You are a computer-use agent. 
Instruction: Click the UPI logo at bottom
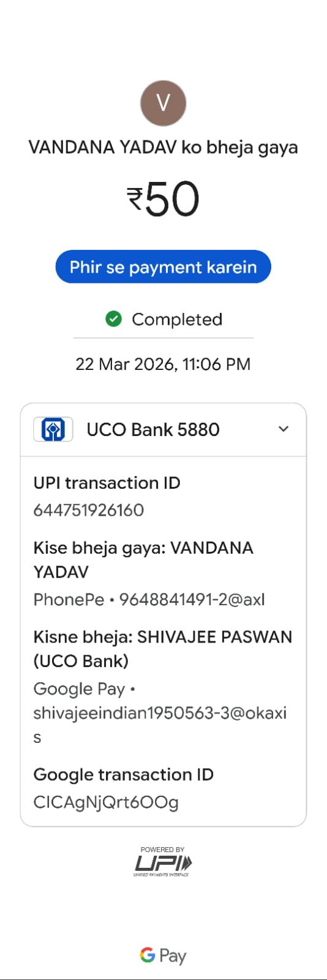tap(163, 864)
